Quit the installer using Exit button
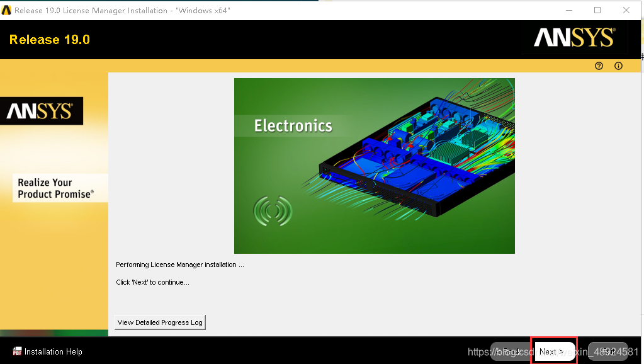 [607, 351]
